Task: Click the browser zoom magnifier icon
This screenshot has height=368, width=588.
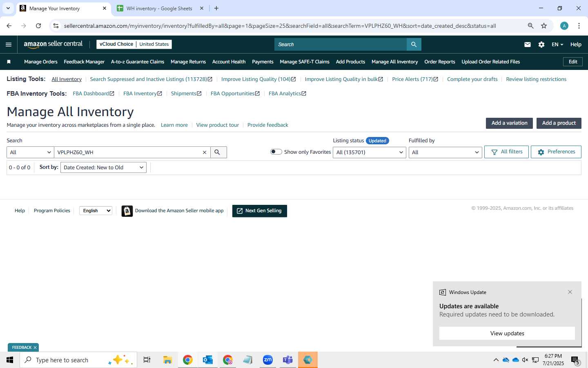Action: (530, 26)
